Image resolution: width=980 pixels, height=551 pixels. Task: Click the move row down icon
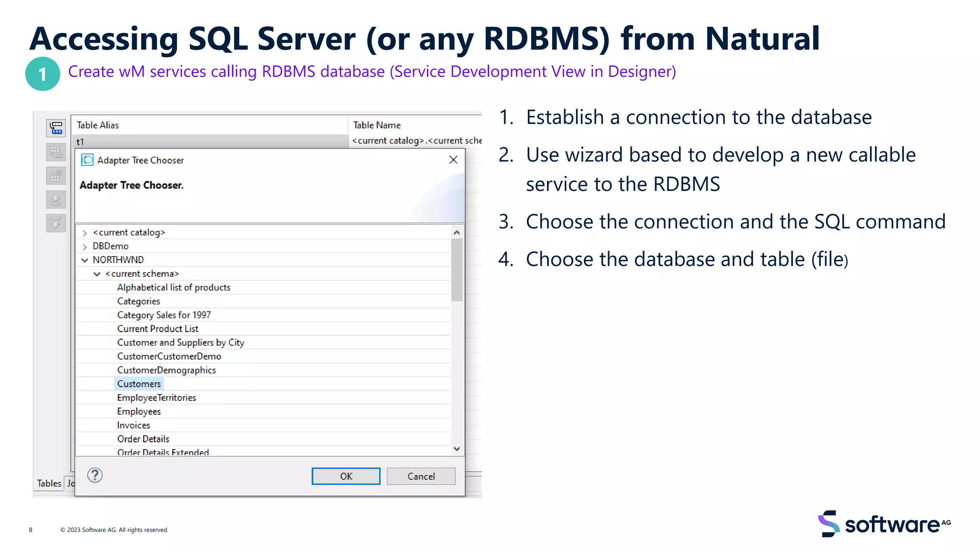pos(56,223)
